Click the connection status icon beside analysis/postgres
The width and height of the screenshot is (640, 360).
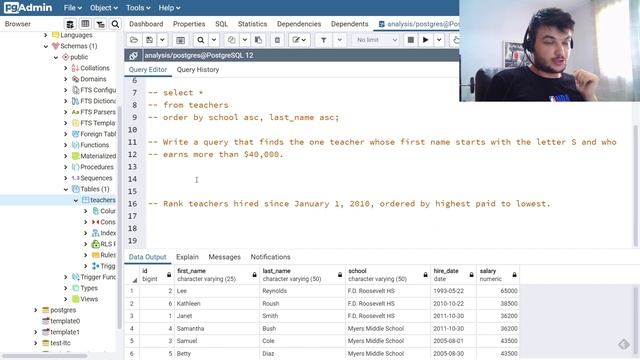pos(133,56)
